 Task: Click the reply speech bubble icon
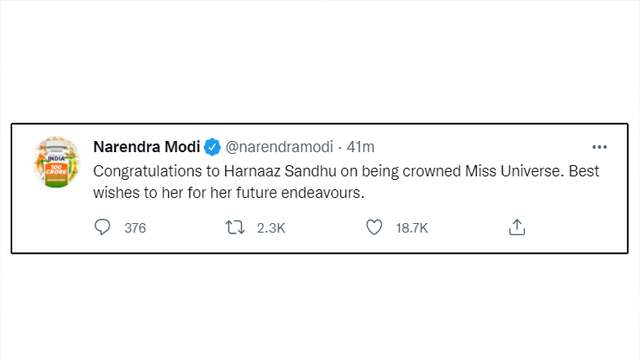pyautogui.click(x=102, y=227)
